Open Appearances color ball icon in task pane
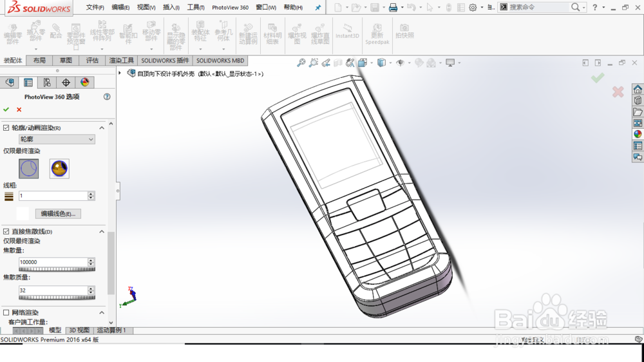The height and width of the screenshot is (362, 644). coord(638,134)
